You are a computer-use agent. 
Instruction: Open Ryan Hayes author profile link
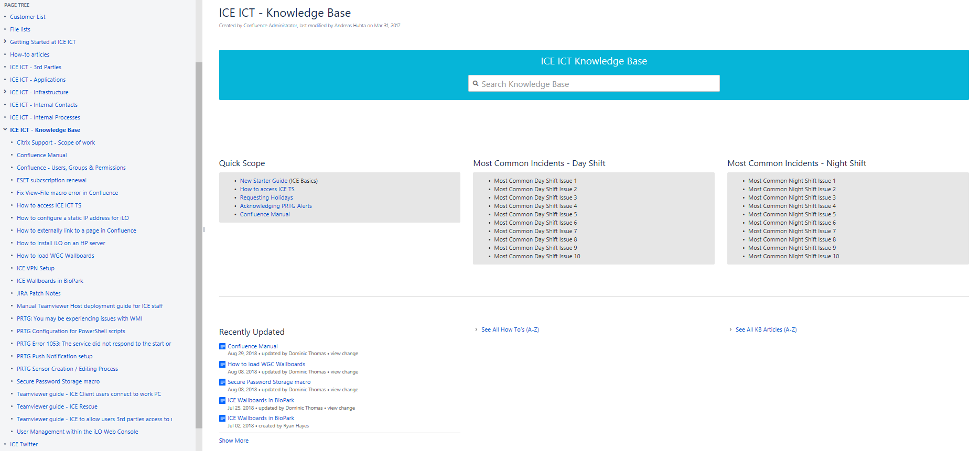296,426
